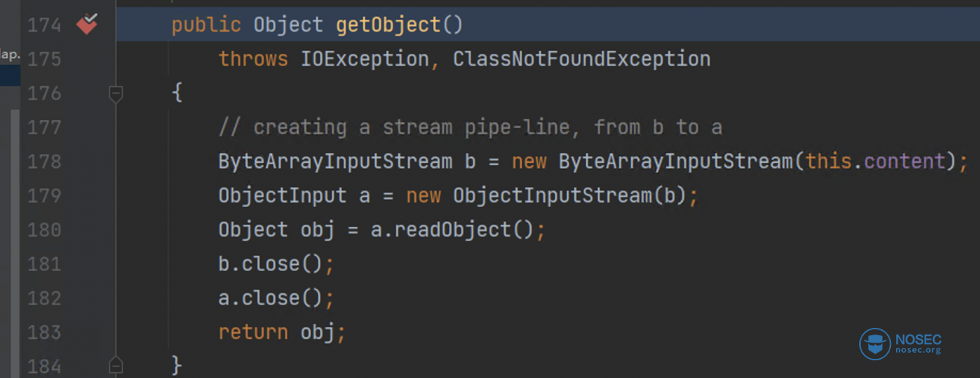Click the ClassNotFoundException exception name

[582, 59]
